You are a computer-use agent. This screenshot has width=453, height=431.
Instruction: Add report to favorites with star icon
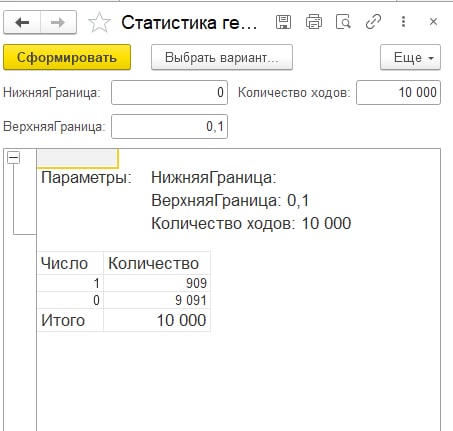(99, 22)
